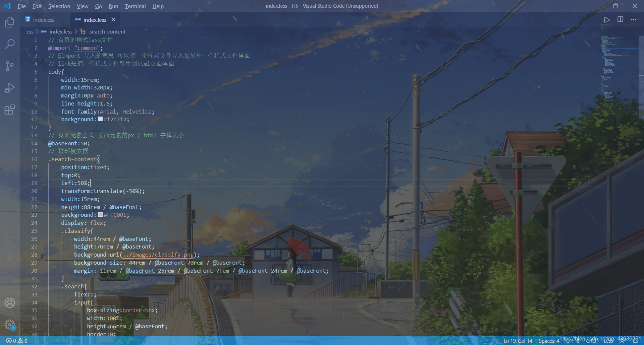The width and height of the screenshot is (644, 345).
Task: Click line number 16 in the gutter
Action: pyautogui.click(x=34, y=159)
